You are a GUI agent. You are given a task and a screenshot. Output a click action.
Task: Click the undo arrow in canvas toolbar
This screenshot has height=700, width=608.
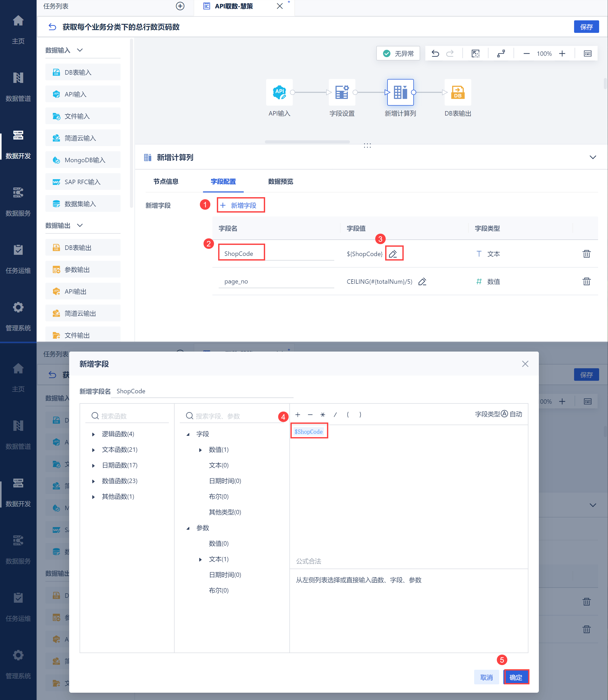pyautogui.click(x=435, y=53)
